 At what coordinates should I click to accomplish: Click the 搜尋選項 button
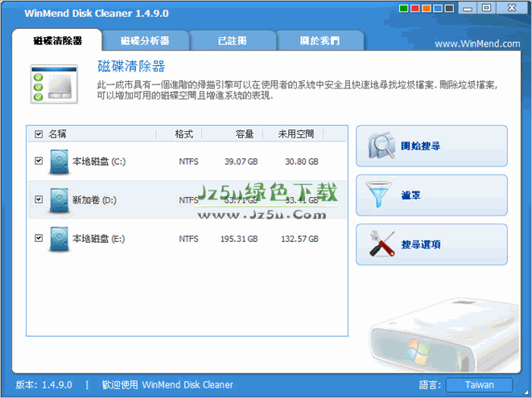431,244
